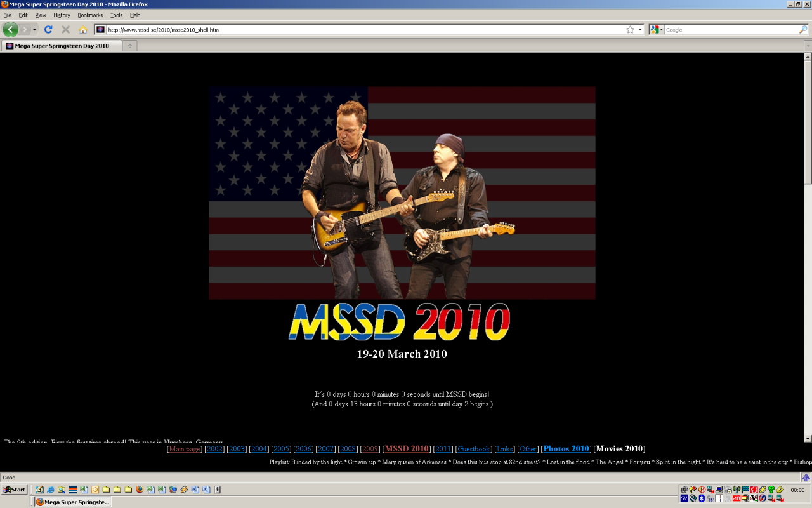Follow the Guestbook link
812x508 pixels.
pos(474,449)
